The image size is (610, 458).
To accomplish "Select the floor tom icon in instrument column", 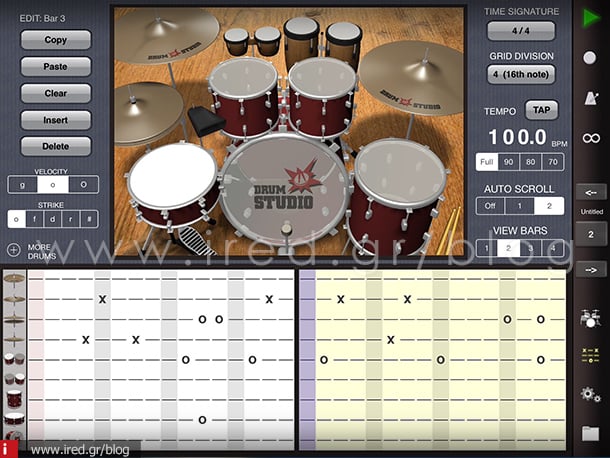I will click(x=14, y=399).
